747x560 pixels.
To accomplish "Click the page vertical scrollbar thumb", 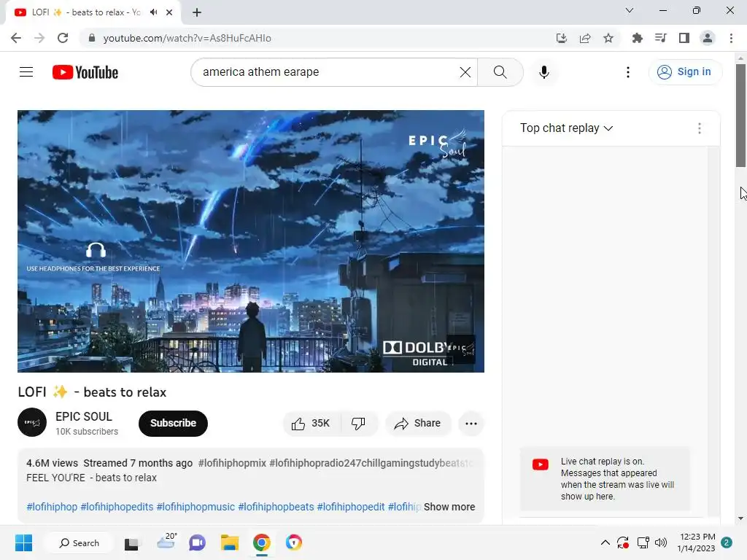I will pyautogui.click(x=740, y=115).
